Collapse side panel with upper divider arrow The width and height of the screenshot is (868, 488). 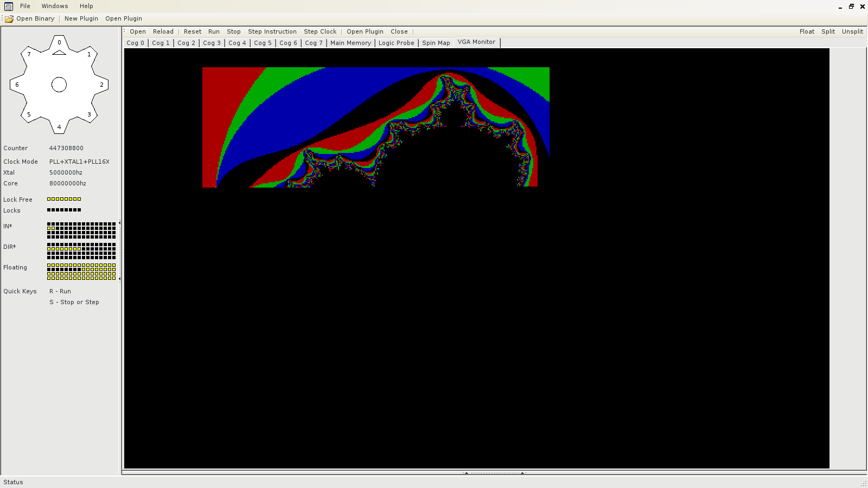(x=119, y=223)
